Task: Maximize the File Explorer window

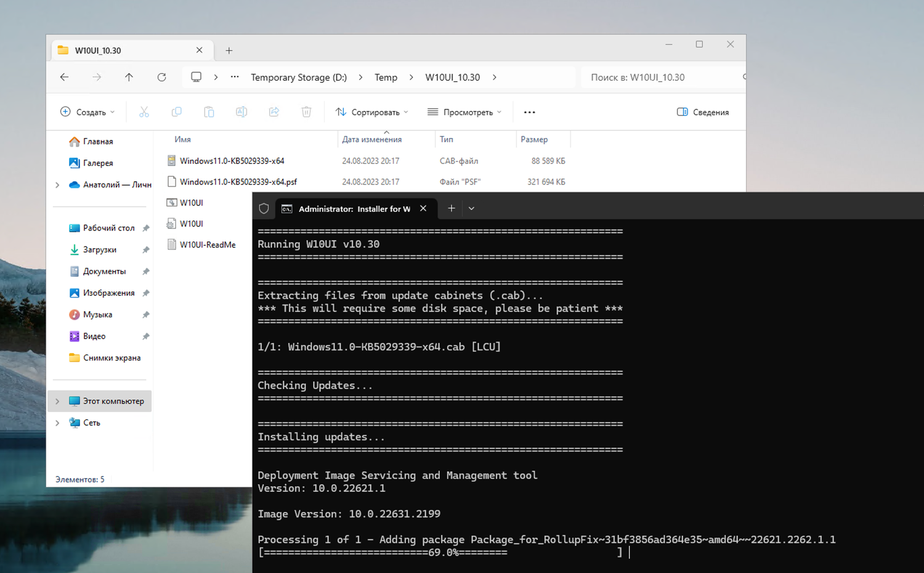Action: pyautogui.click(x=699, y=44)
